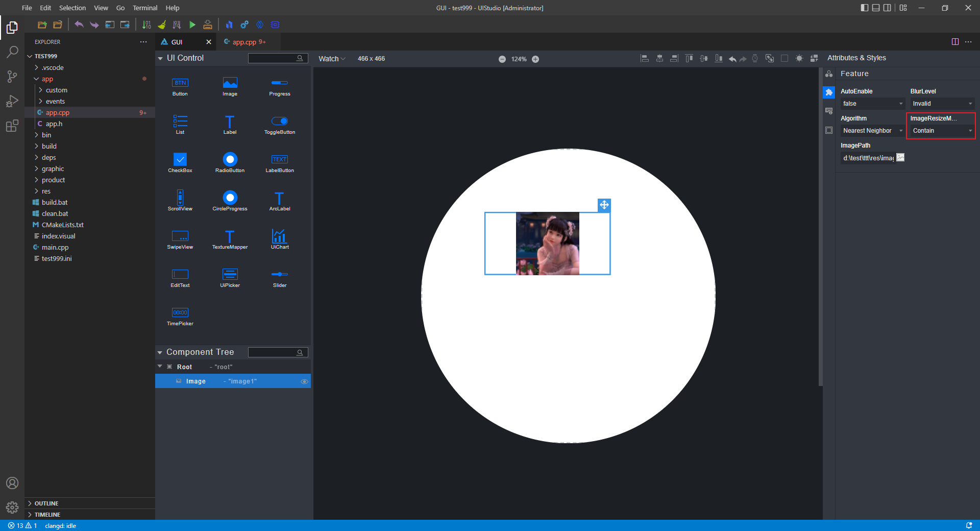Expand the custom folder in Explorer
This screenshot has height=531, width=980.
pyautogui.click(x=56, y=90)
